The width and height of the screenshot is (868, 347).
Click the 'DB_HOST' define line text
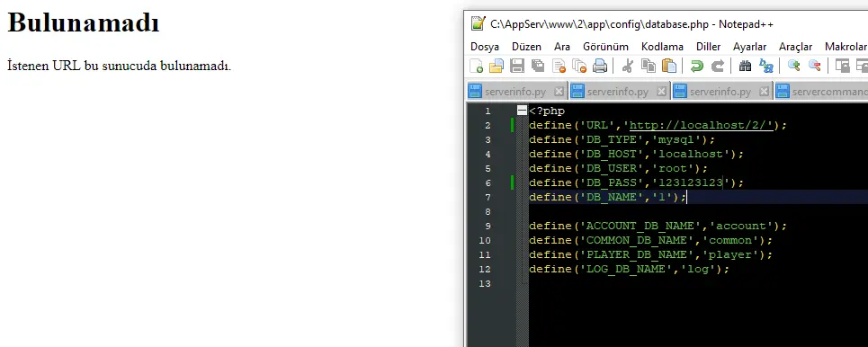637,155
